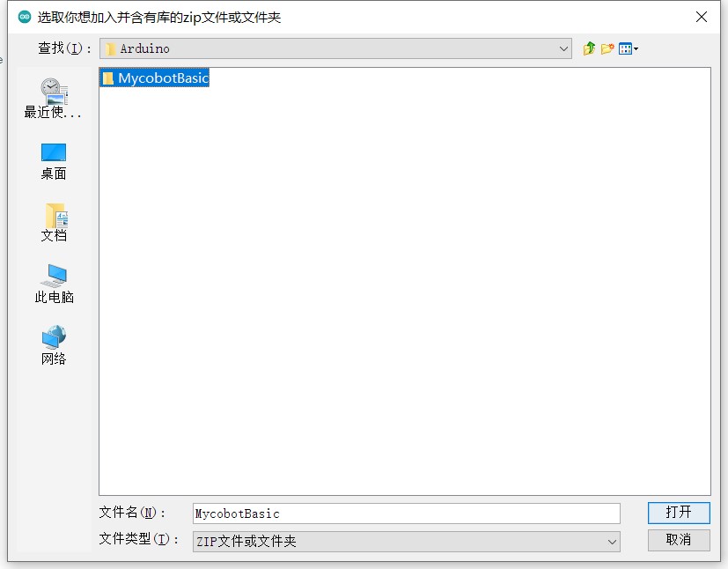
Task: Click the 打开 Open button
Action: [679, 513]
